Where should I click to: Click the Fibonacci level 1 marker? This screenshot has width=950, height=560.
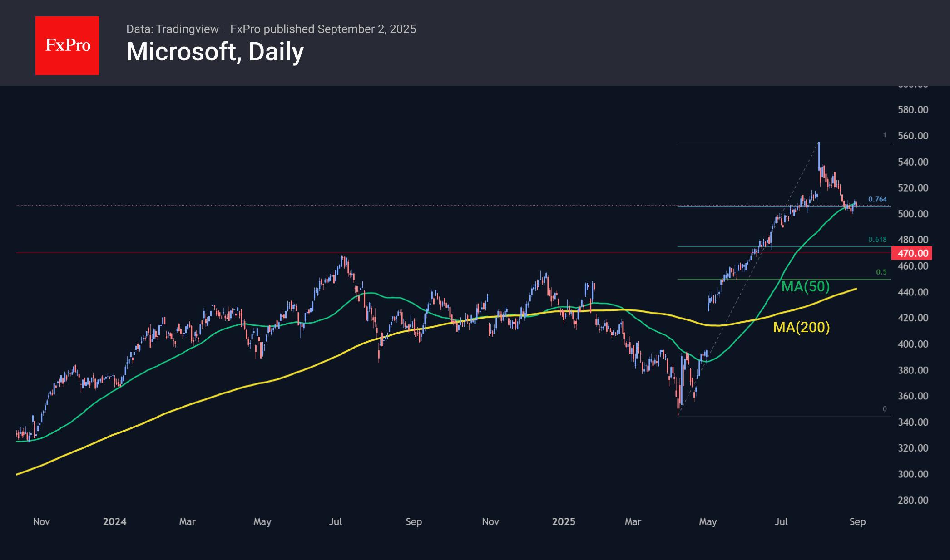click(x=885, y=135)
